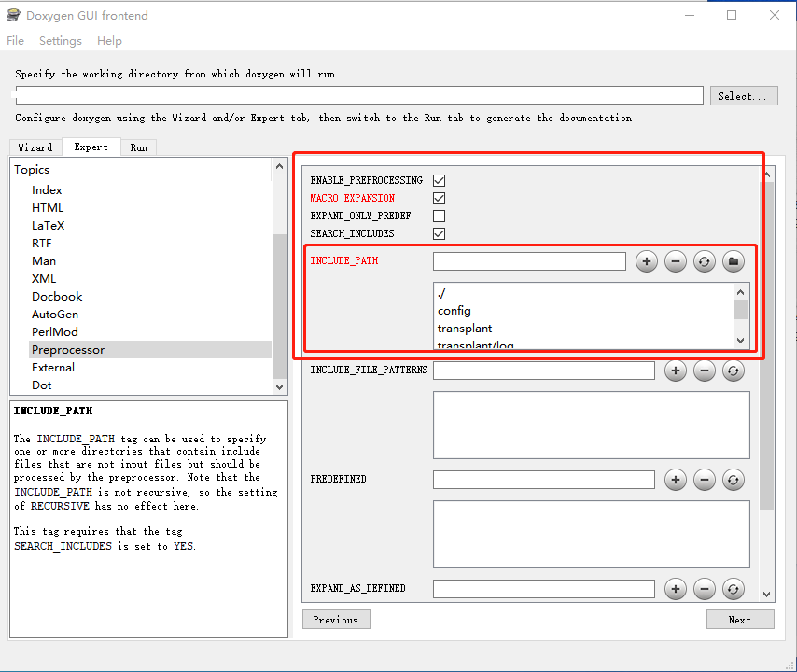The height and width of the screenshot is (672, 797).
Task: Browse folder for INCLUDE_PATH
Action: [734, 261]
